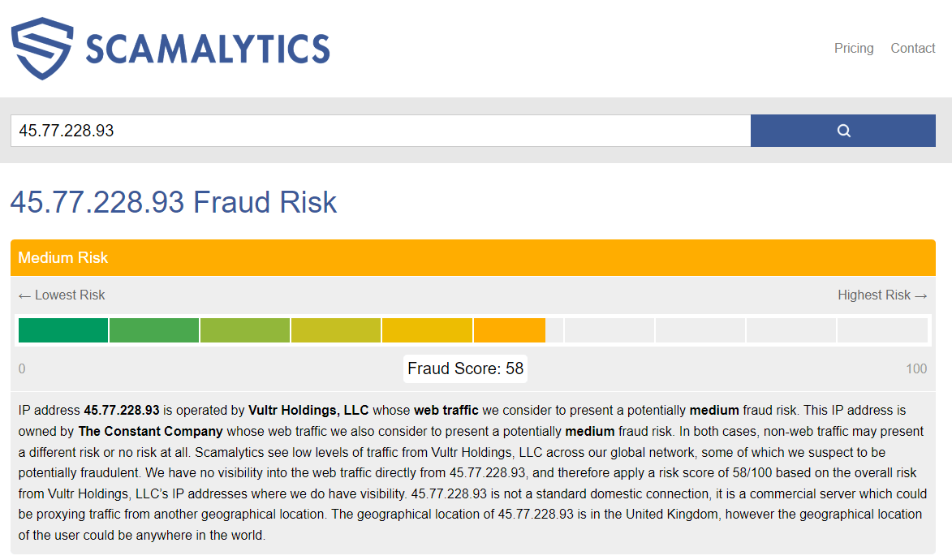The height and width of the screenshot is (560, 952).
Task: Click the bold The Constant Company text
Action: point(151,431)
